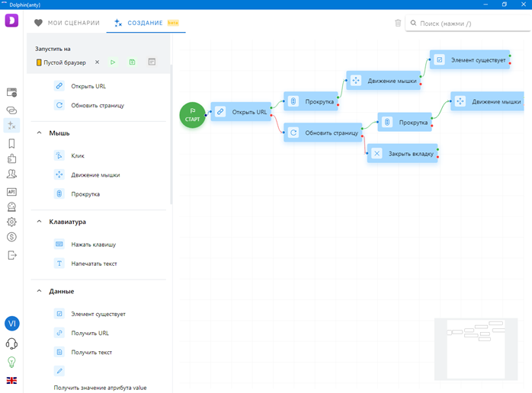The height and width of the screenshot is (393, 532).
Task: Run the scenario with the green play button
Action: coord(113,62)
